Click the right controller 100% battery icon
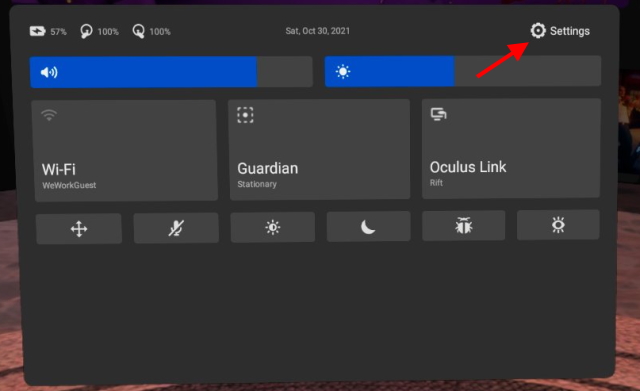The width and height of the screenshot is (640, 391). click(151, 31)
